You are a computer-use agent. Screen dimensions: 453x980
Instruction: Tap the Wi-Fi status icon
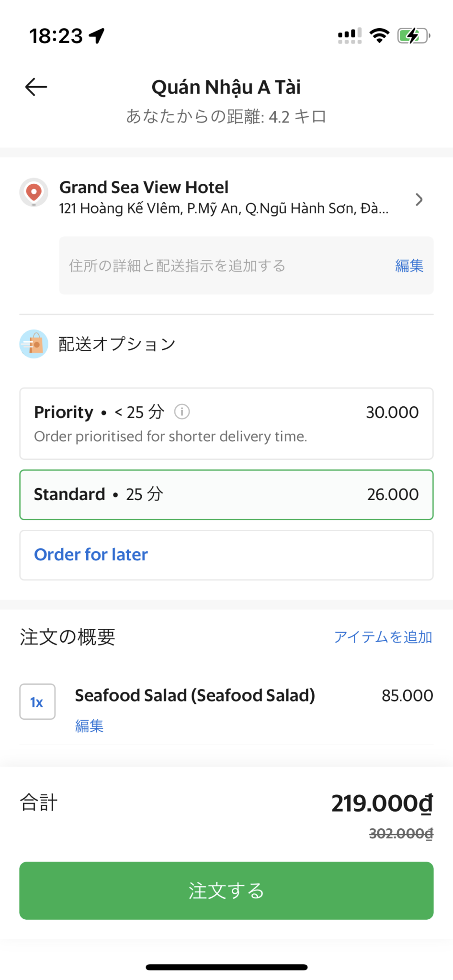379,36
